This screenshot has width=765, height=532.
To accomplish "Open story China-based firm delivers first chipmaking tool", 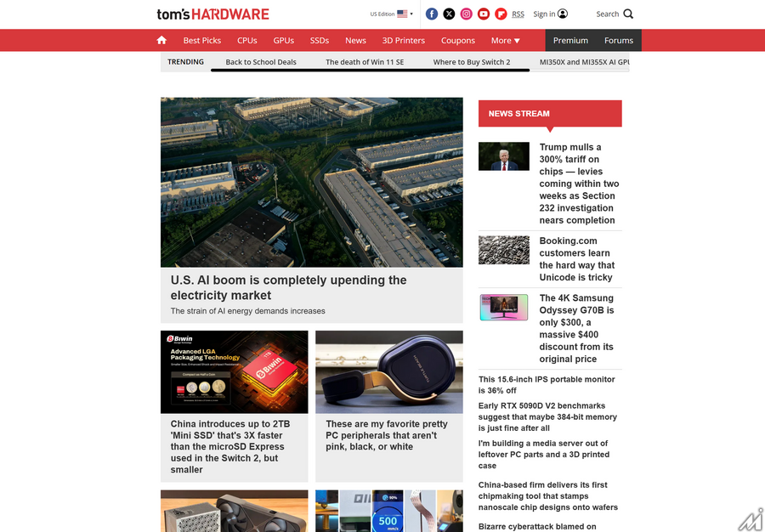I will (x=548, y=496).
